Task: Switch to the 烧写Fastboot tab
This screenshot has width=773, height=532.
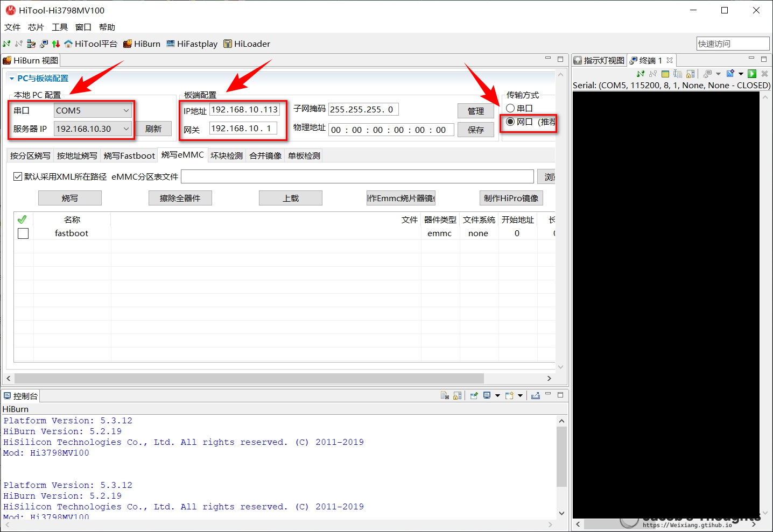Action: pyautogui.click(x=129, y=156)
